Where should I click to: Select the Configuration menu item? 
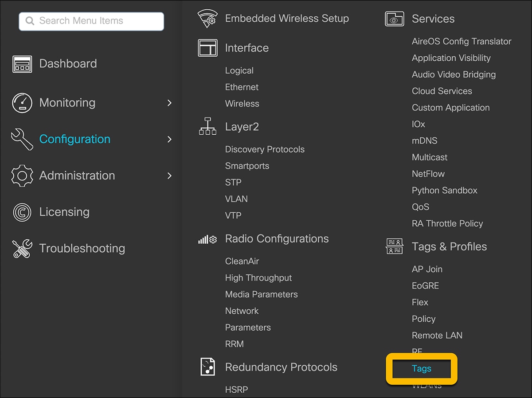(x=75, y=139)
